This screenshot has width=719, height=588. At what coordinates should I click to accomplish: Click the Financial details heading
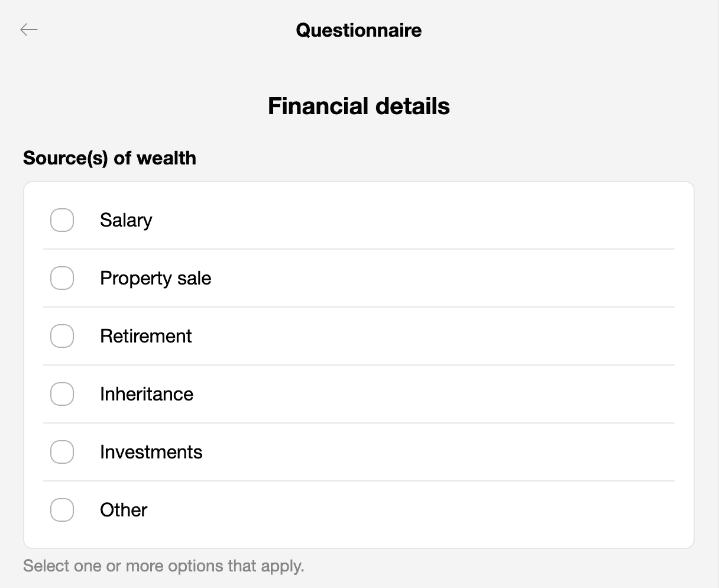point(359,106)
